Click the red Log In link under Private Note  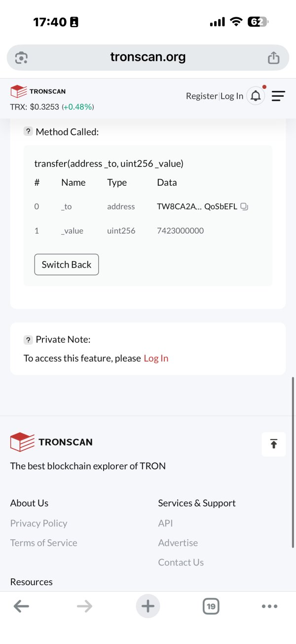coord(156,358)
